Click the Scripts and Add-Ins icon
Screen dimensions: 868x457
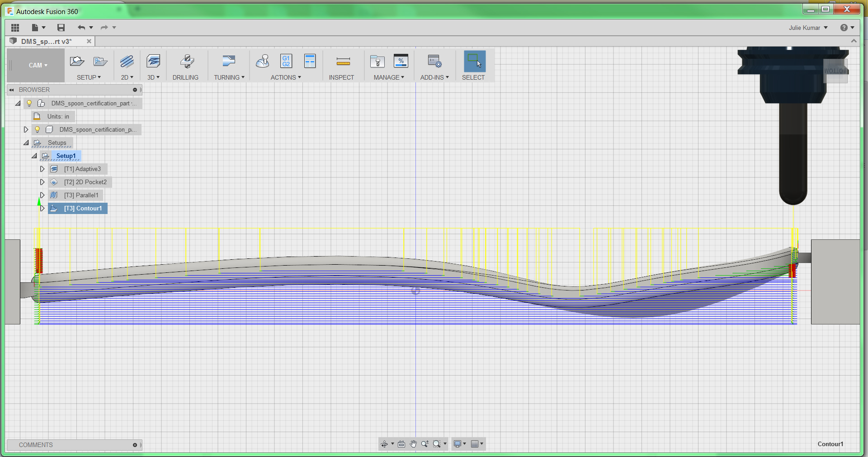pyautogui.click(x=434, y=61)
